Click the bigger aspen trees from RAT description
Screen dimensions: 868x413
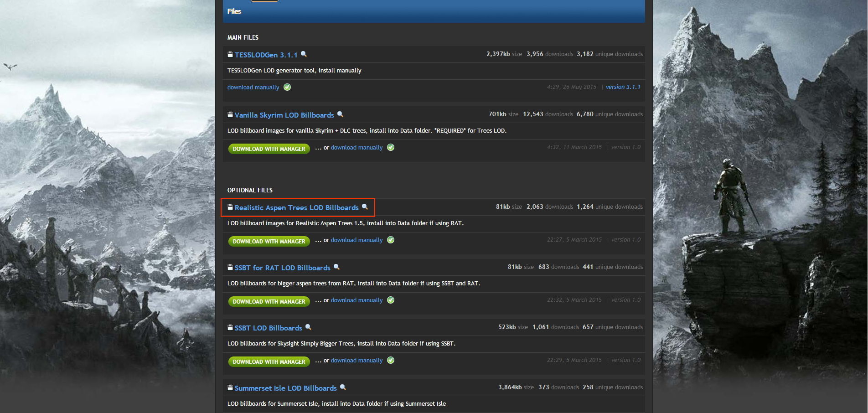coord(354,283)
